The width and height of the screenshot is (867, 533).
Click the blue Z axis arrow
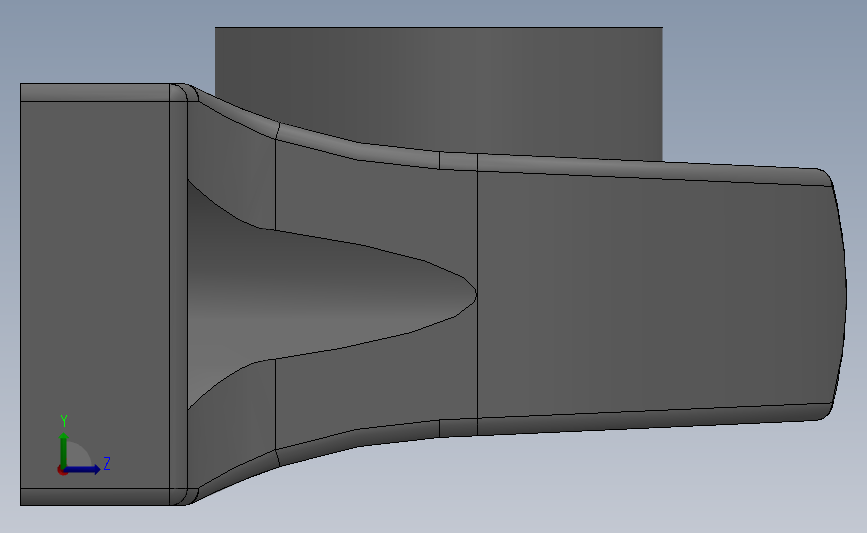pos(83,469)
